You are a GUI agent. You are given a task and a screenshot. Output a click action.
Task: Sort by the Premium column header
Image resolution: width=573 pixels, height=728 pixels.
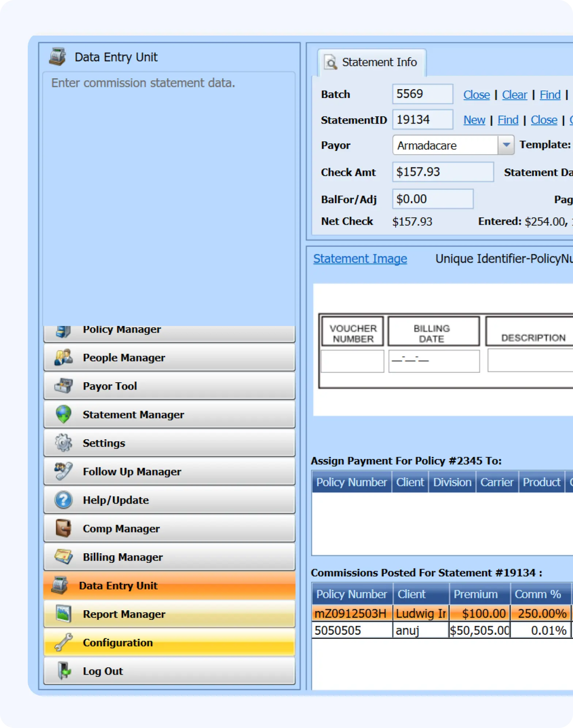click(x=475, y=594)
